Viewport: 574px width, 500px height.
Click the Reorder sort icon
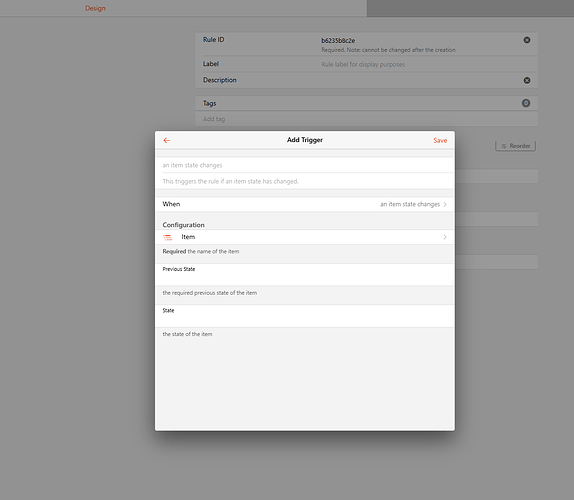coord(504,146)
